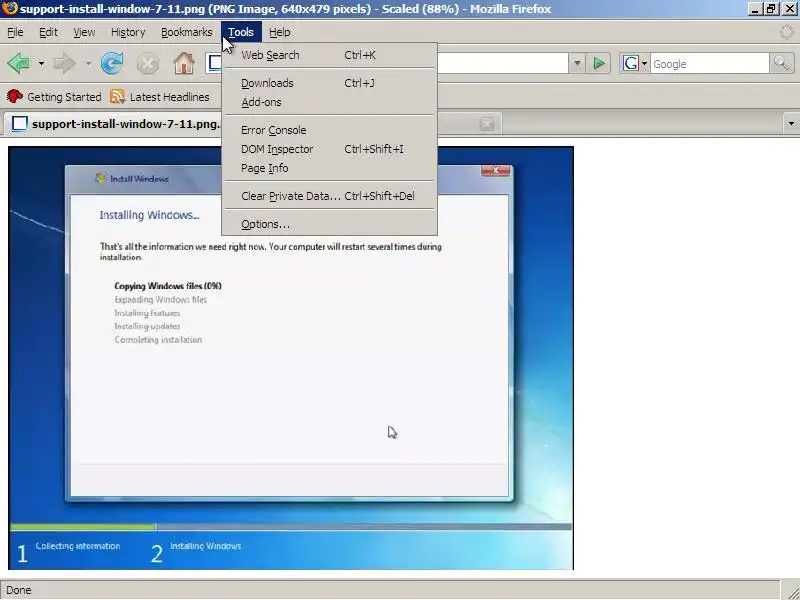Click the green Back arrow button

point(19,63)
